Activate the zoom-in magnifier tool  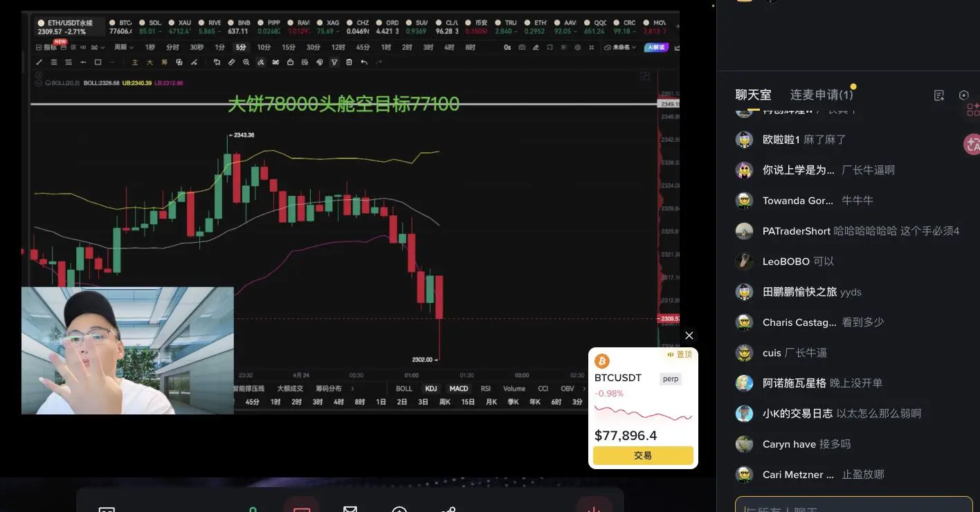(246, 62)
